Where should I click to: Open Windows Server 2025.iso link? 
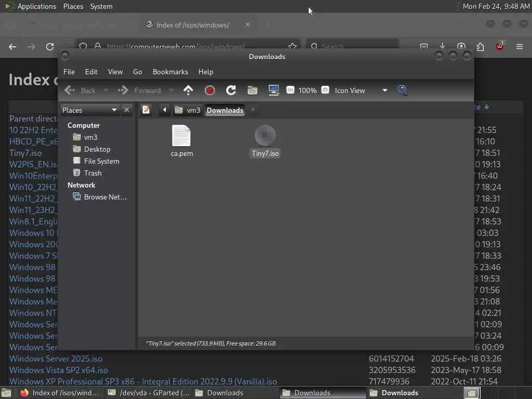click(x=56, y=358)
